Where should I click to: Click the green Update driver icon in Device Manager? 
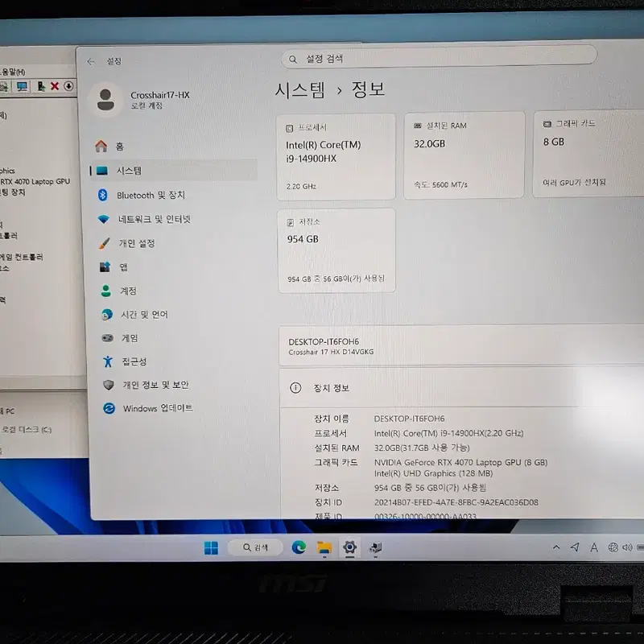tap(41, 86)
